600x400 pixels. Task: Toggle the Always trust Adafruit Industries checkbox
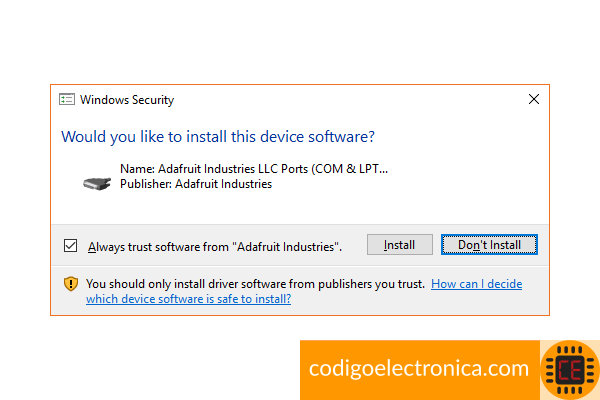[x=70, y=245]
